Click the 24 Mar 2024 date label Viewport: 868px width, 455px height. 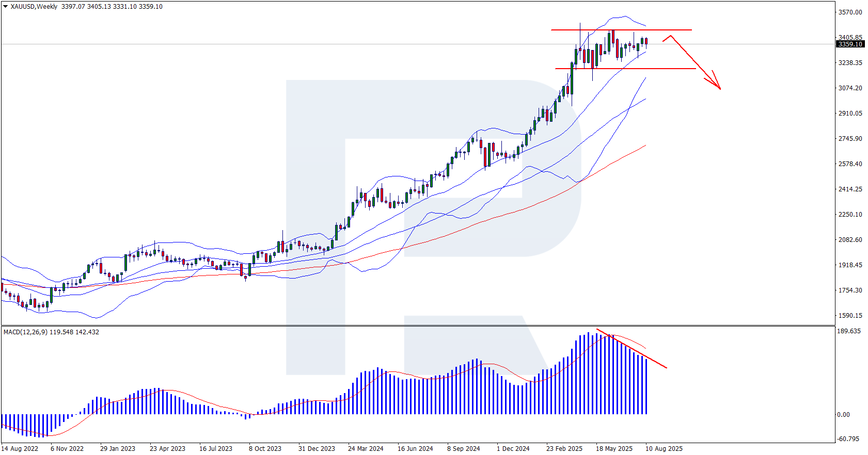point(366,449)
